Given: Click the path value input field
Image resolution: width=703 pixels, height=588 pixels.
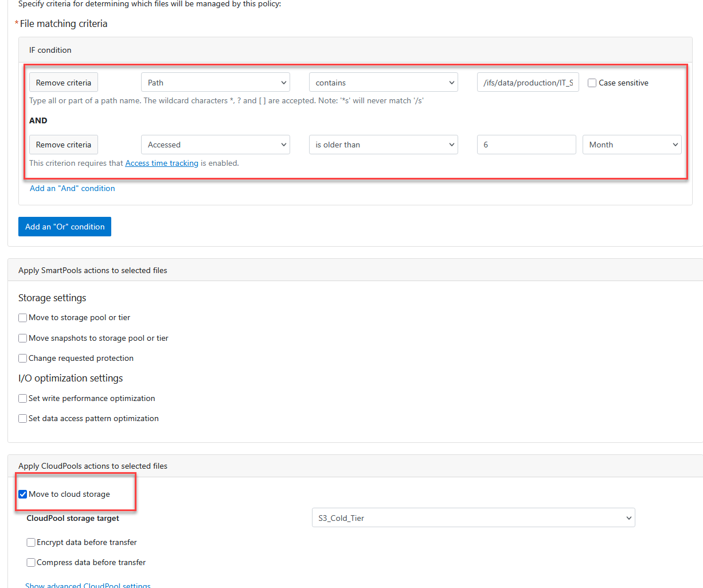Looking at the screenshot, I should pyautogui.click(x=528, y=83).
